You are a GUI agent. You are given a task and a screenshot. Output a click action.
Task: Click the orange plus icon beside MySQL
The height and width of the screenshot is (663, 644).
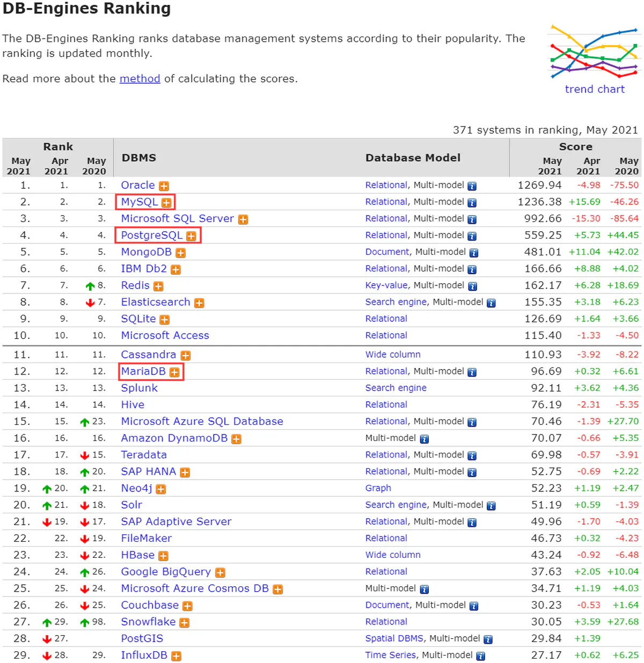166,203
